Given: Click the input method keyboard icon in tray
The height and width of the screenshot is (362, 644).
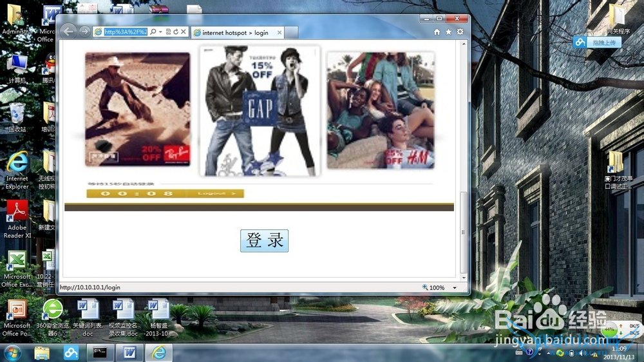Looking at the screenshot, I should 519,352.
